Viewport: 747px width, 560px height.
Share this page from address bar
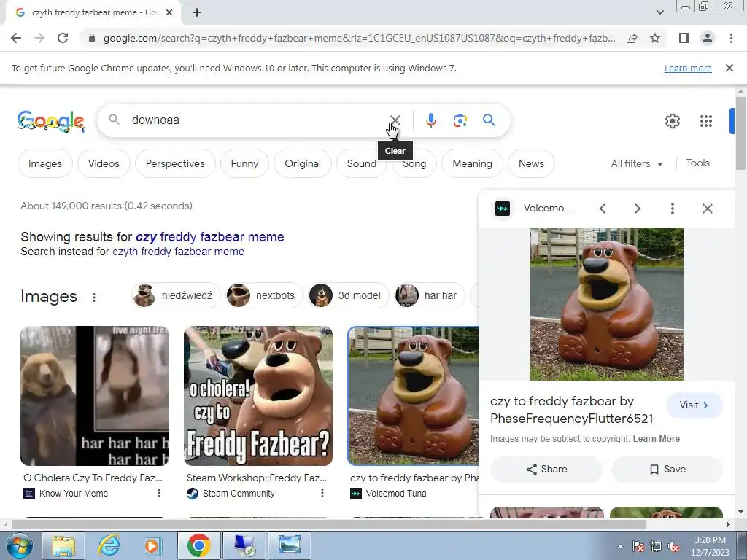click(632, 38)
